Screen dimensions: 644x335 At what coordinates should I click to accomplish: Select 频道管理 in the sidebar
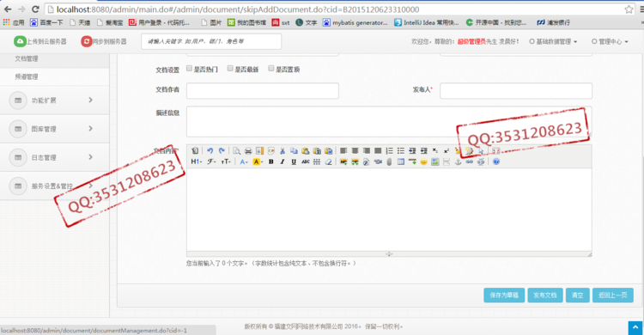point(55,76)
